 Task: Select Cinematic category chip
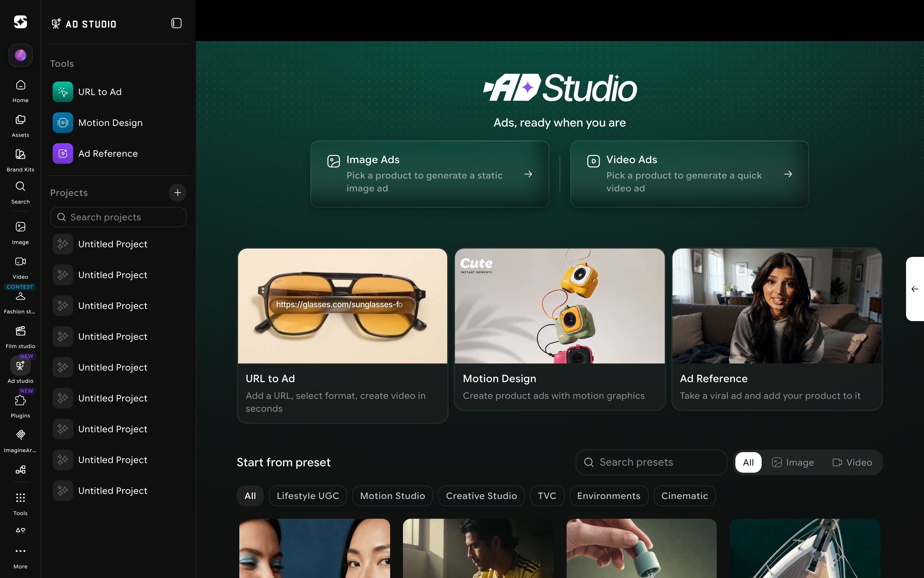click(685, 496)
